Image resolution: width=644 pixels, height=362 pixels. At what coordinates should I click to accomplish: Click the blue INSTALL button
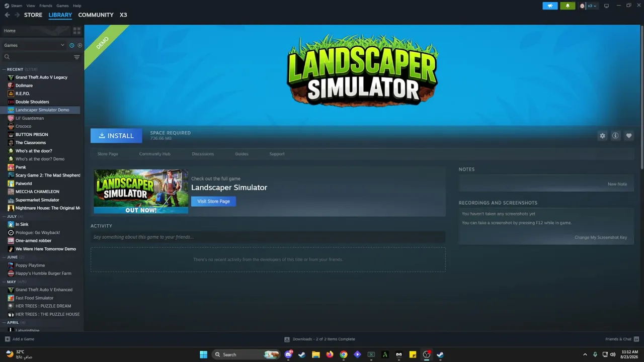click(x=116, y=136)
